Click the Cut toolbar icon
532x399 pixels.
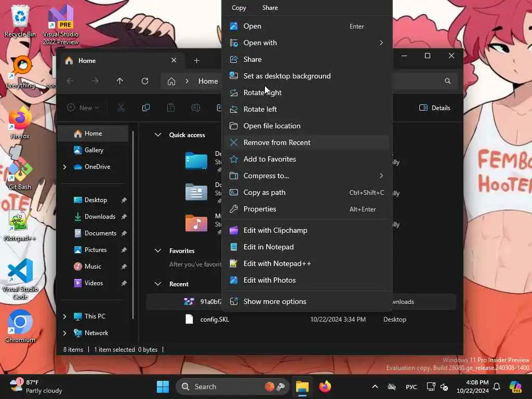121,108
